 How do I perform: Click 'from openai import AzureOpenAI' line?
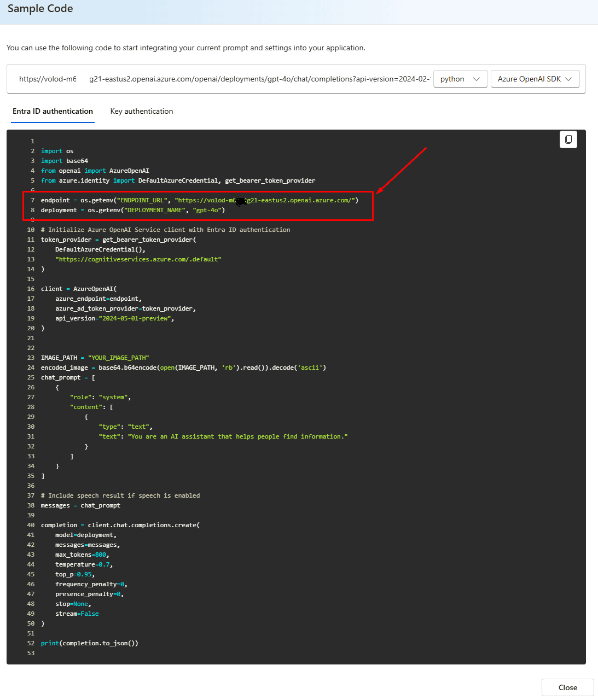tap(95, 171)
